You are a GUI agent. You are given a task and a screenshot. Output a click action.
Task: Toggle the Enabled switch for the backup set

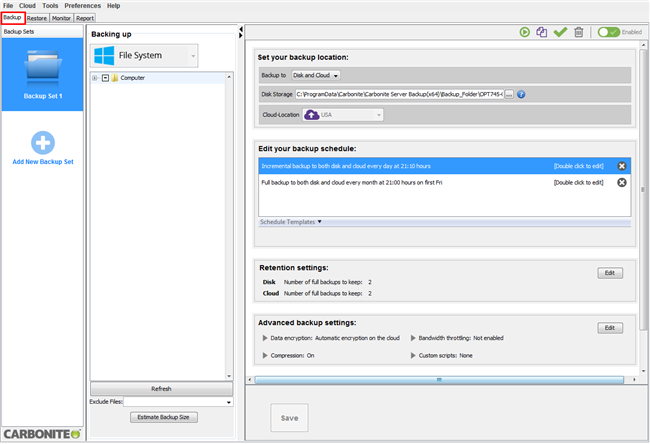tap(609, 32)
